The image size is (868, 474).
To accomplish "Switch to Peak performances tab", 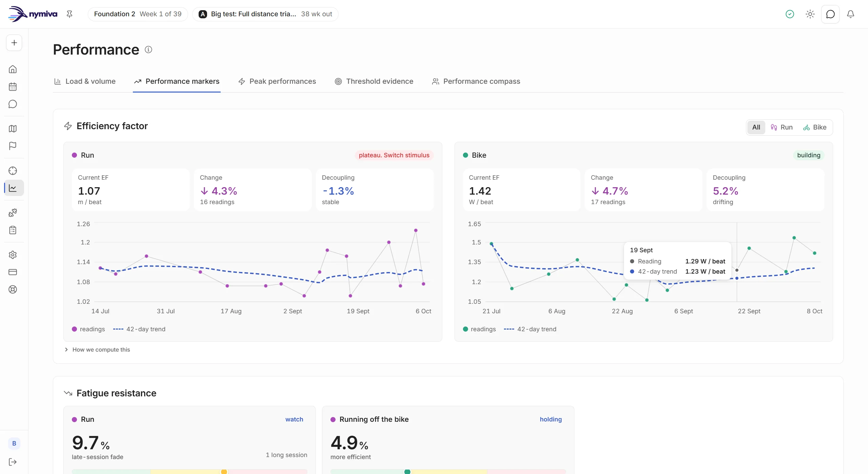I will click(277, 81).
